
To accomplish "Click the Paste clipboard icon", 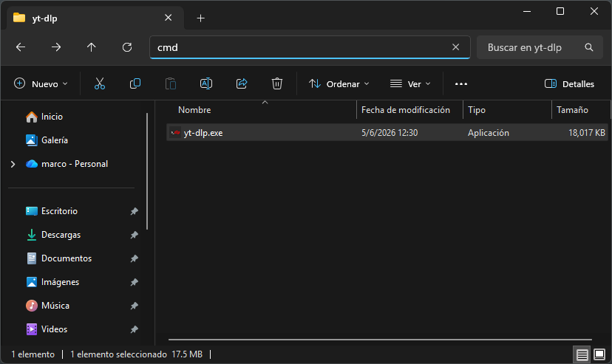I will coord(171,83).
